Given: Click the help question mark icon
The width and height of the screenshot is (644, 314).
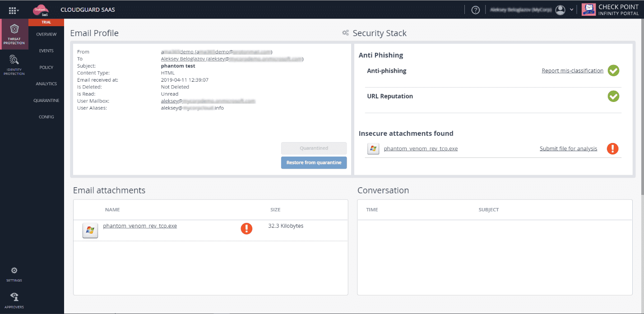Looking at the screenshot, I should point(475,10).
